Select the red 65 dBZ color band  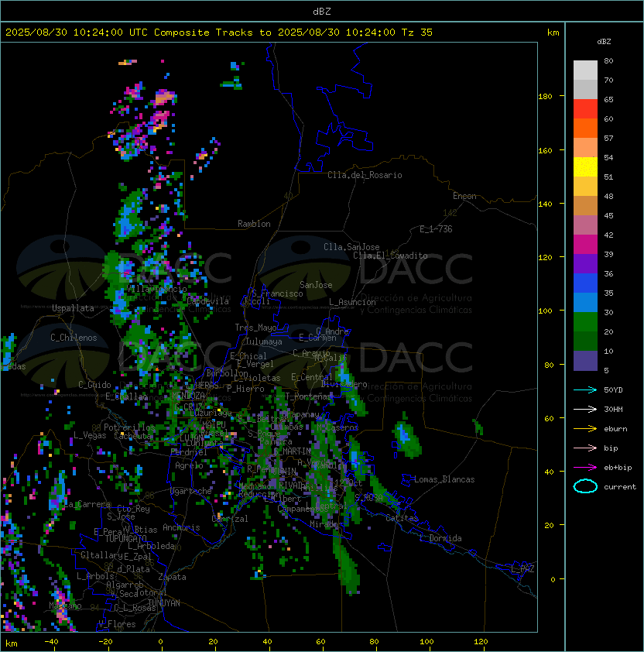tap(585, 109)
